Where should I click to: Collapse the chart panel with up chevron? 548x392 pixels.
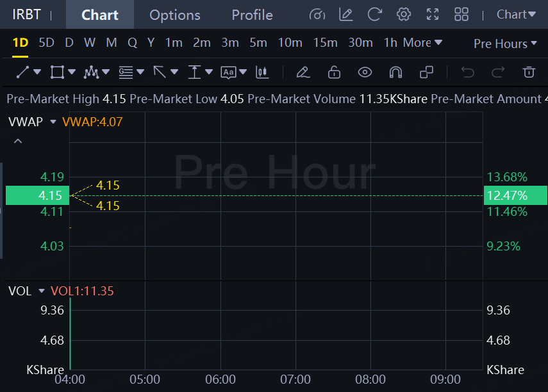coord(18,141)
